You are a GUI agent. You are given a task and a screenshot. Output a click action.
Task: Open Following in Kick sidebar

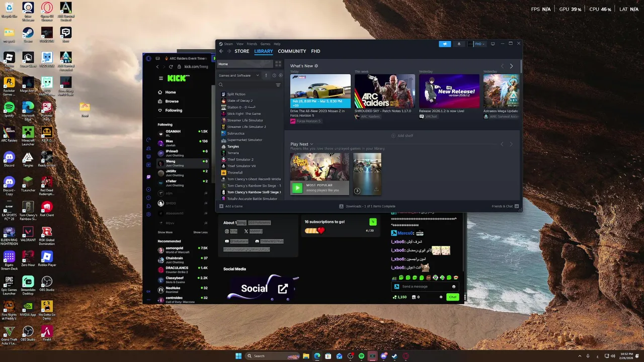coord(174,110)
